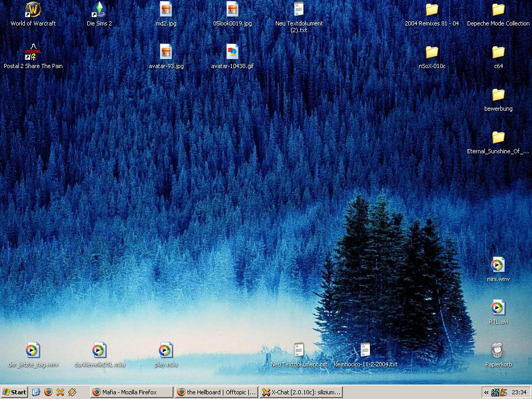Click the clock in the system tray

tap(519, 392)
